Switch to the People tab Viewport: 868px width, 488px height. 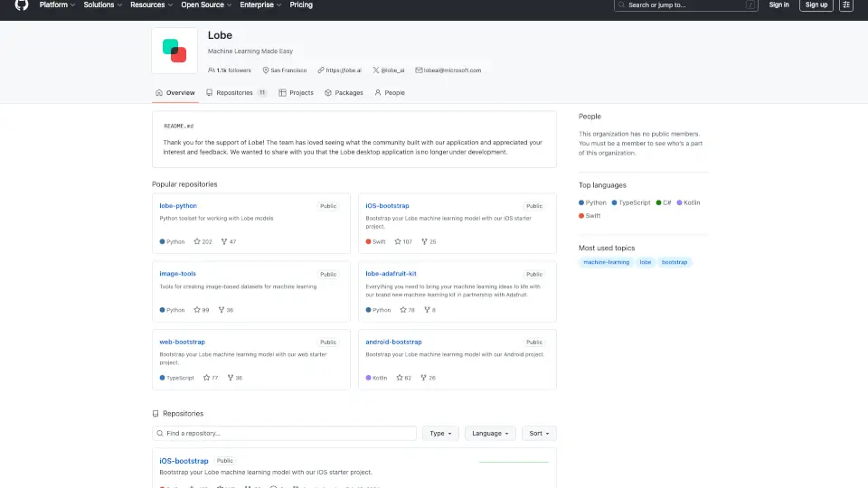[x=390, y=93]
